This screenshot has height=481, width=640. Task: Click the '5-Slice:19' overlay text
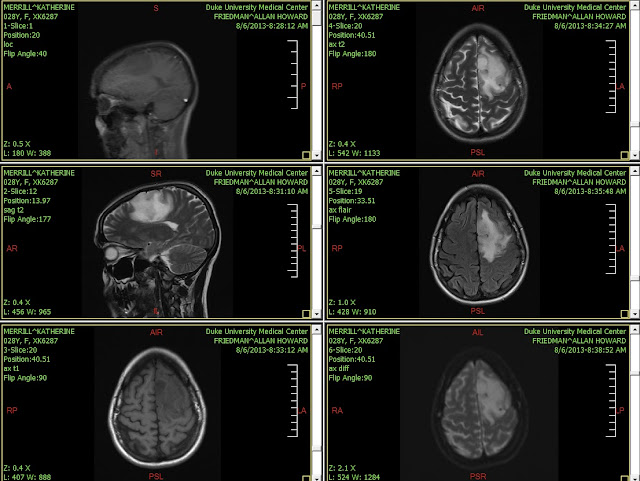click(x=345, y=191)
